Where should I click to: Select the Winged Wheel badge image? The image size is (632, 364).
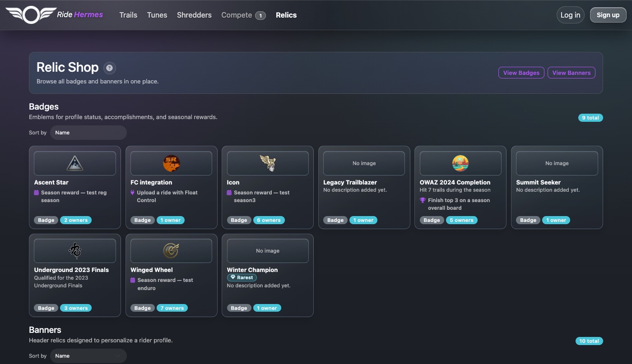pyautogui.click(x=172, y=251)
